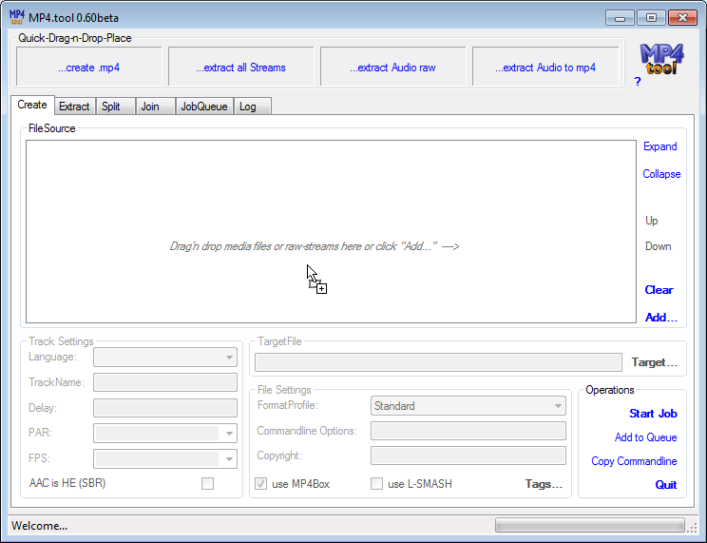Click the MP4.tool title bar icon
Viewport: 707px width, 543px height.
pyautogui.click(x=17, y=18)
